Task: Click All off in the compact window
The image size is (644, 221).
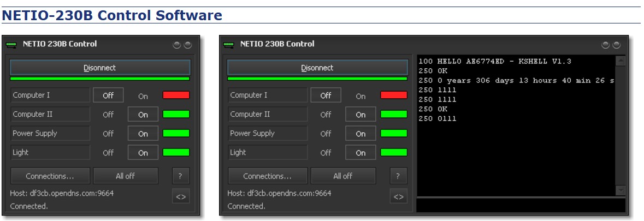Action: tap(125, 176)
